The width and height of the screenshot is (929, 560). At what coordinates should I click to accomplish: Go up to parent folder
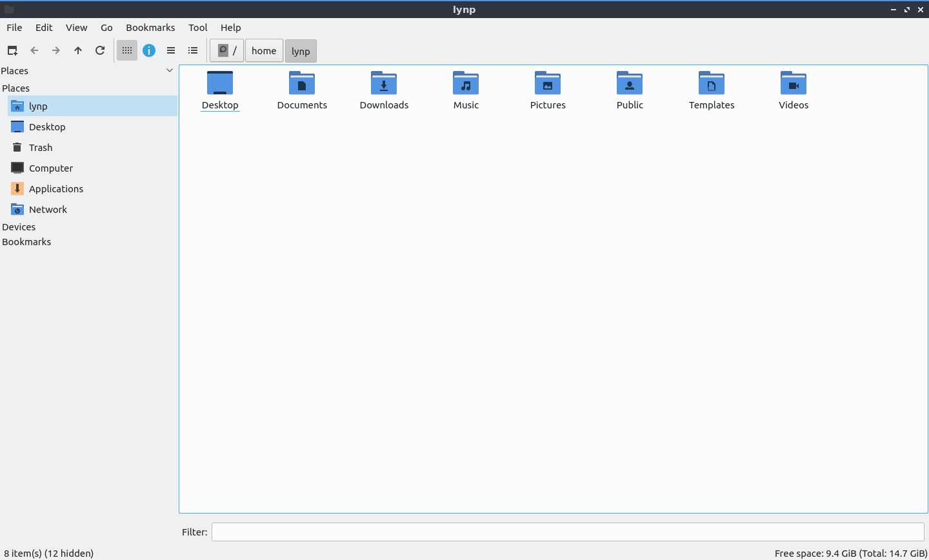[78, 50]
